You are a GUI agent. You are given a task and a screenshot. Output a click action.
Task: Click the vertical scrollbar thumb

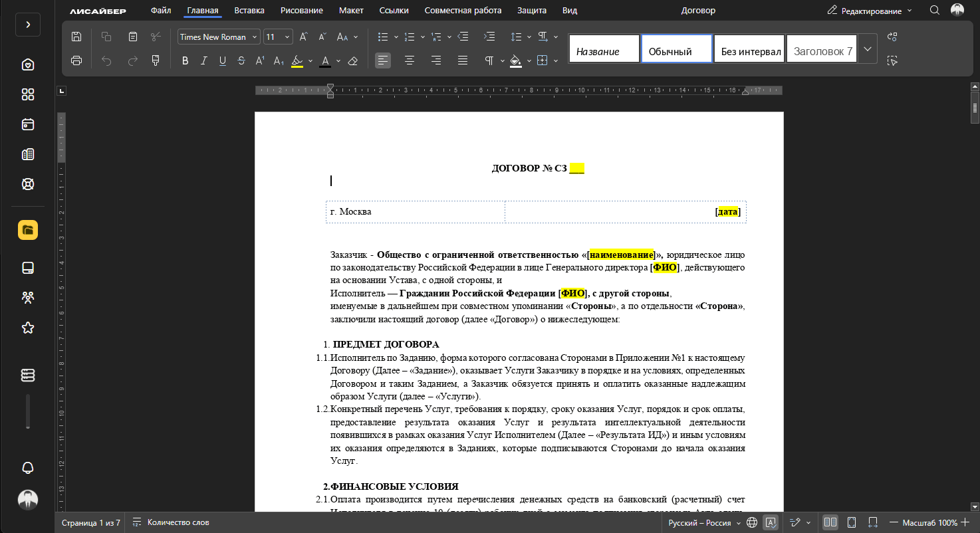point(975,108)
